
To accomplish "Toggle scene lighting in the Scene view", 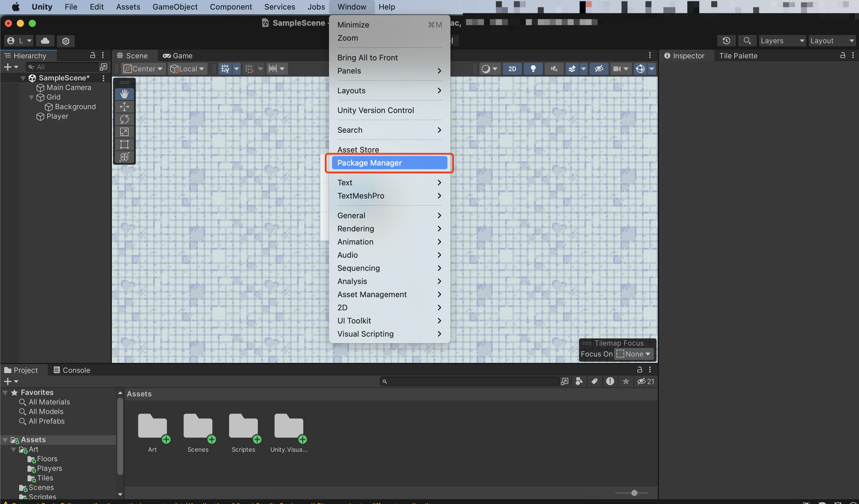I will click(x=533, y=69).
